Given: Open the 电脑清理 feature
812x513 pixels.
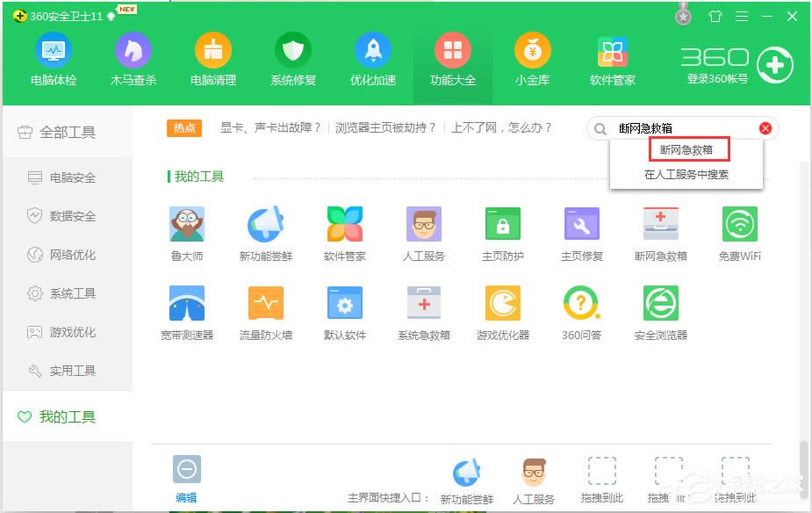Looking at the screenshot, I should (x=213, y=57).
